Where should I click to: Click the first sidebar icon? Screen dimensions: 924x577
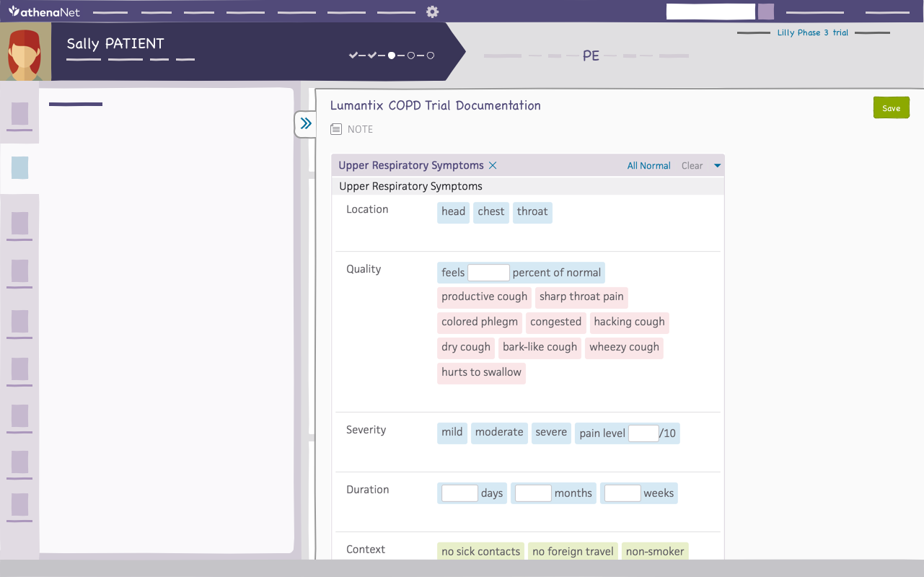[x=19, y=114]
